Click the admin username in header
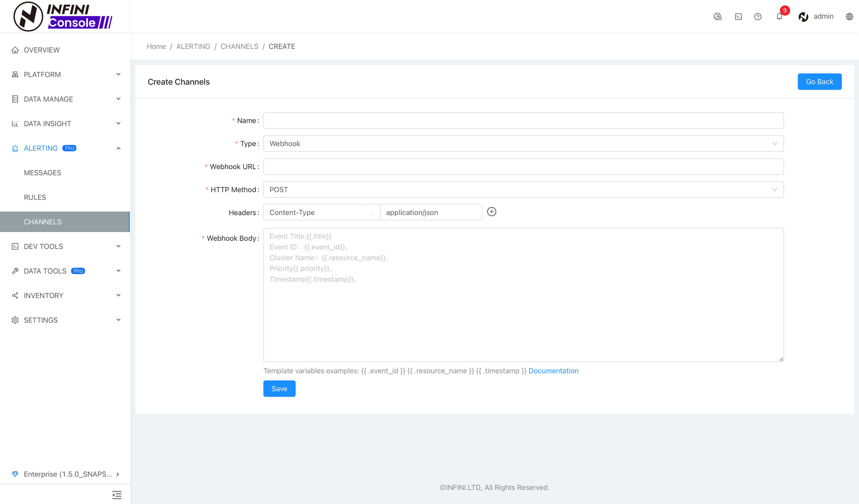The width and height of the screenshot is (859, 504). tap(823, 16)
